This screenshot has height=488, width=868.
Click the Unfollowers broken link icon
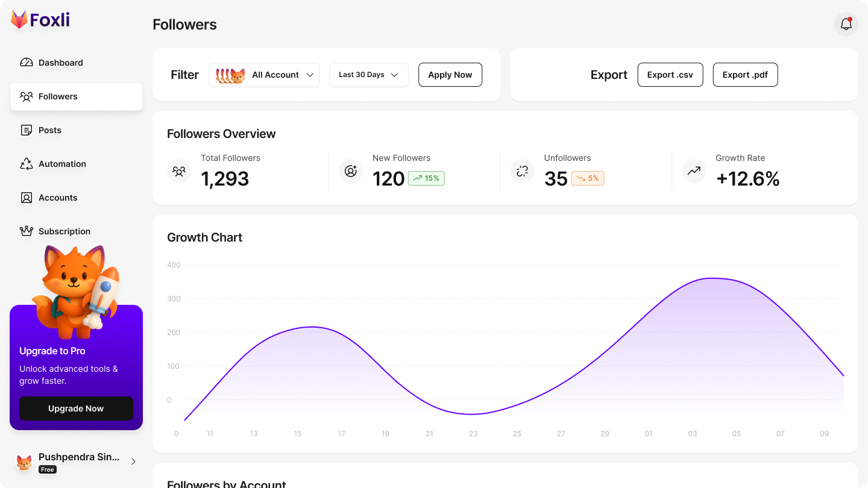click(522, 171)
